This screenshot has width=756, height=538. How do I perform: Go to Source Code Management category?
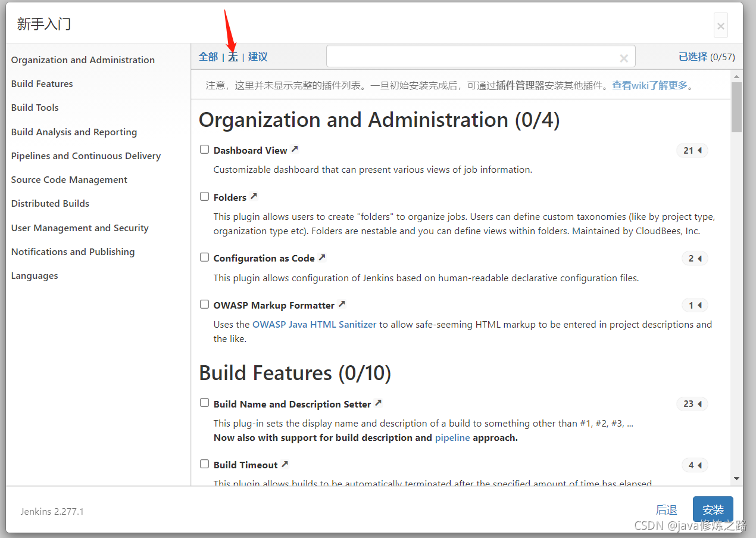tap(69, 179)
